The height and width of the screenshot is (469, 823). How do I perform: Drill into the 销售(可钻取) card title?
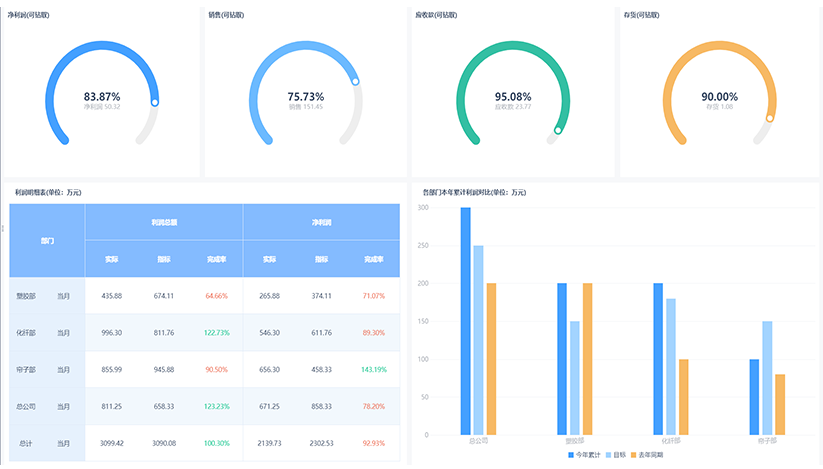point(226,16)
